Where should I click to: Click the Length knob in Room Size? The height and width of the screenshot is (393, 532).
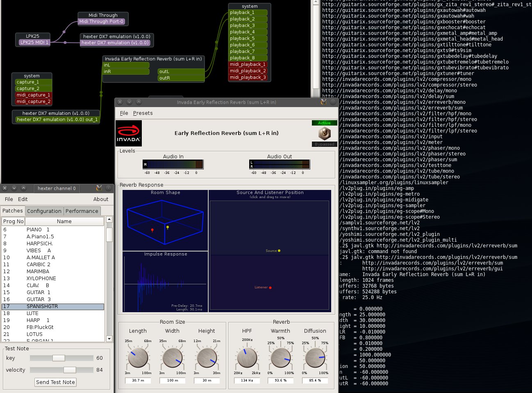pos(138,358)
